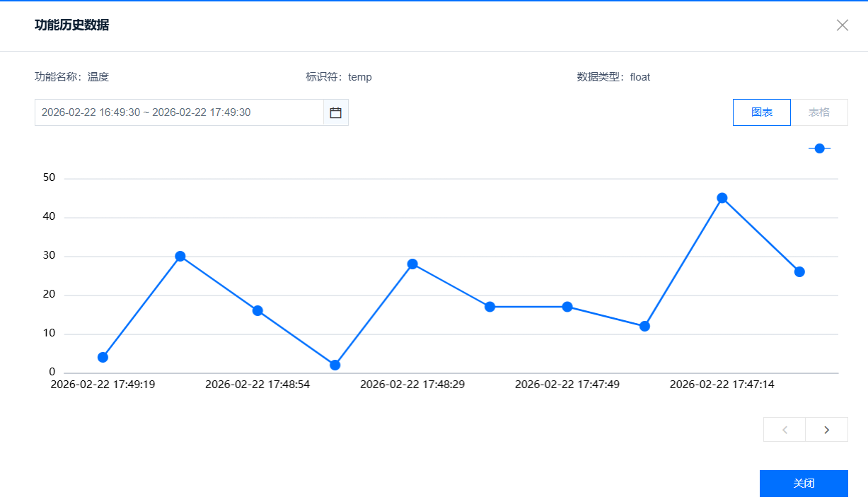The image size is (868, 504).
Task: Select the data point with value 16
Action: tap(257, 310)
